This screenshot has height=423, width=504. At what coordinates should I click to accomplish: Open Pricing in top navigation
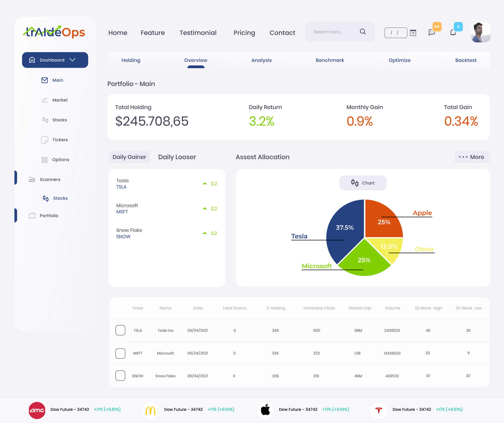[244, 33]
